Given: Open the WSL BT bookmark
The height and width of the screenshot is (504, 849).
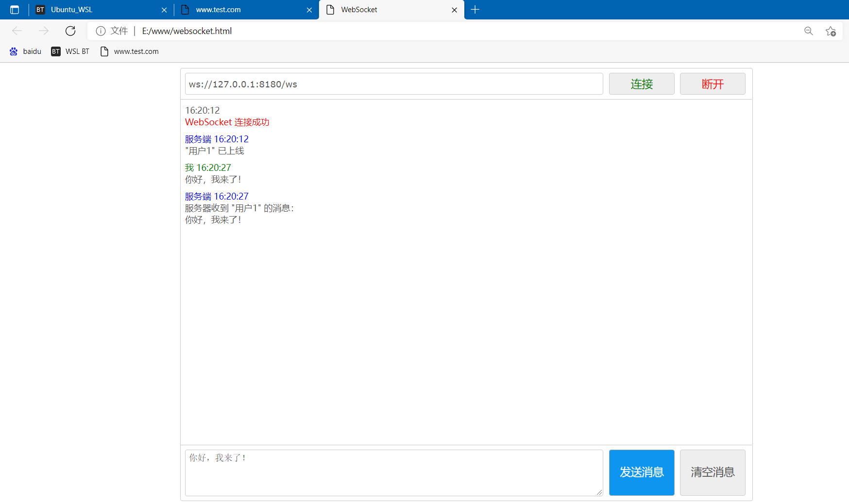Looking at the screenshot, I should pos(70,51).
